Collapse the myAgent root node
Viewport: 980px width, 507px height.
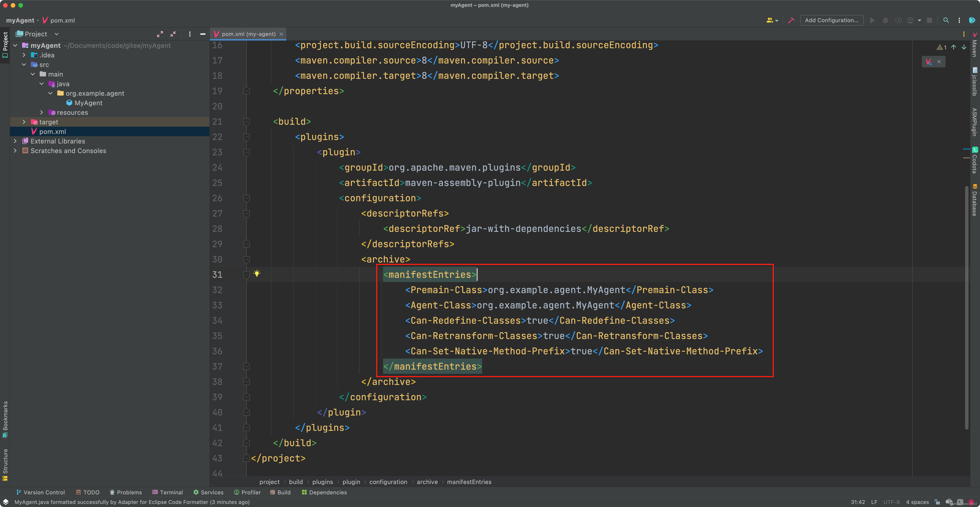click(x=15, y=46)
